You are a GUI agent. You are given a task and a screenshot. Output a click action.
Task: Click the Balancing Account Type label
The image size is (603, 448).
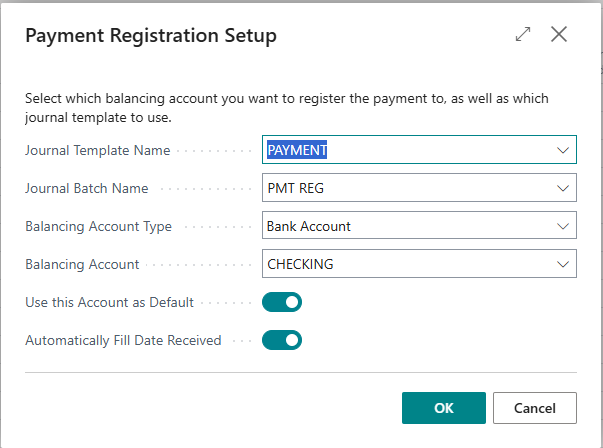pos(98,226)
